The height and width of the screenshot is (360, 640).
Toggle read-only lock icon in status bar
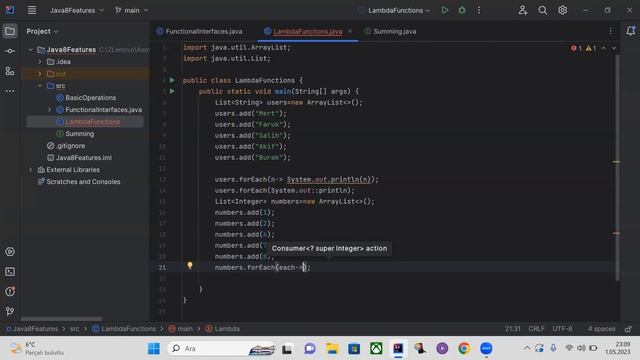click(628, 329)
